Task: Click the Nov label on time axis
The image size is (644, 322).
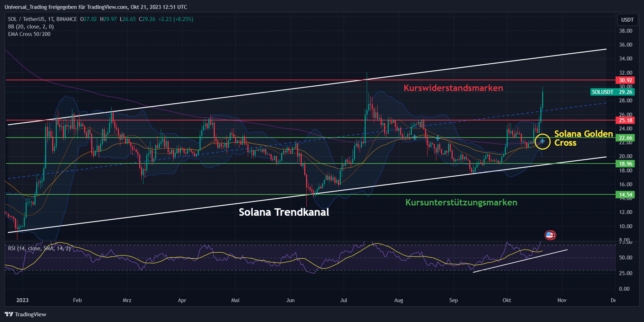Action: coord(562,300)
